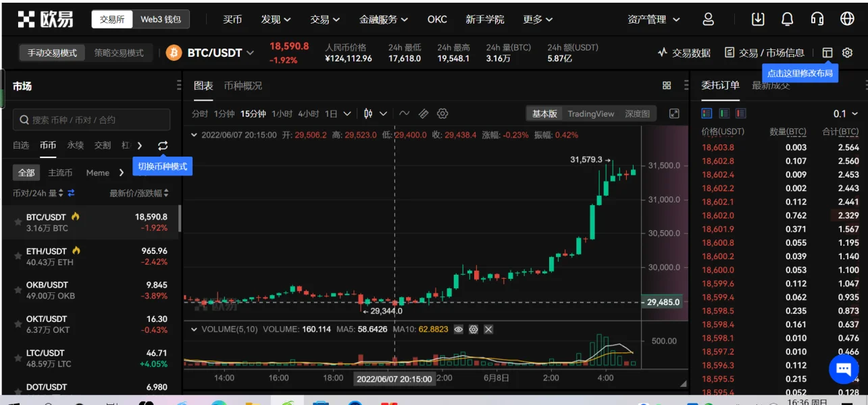The width and height of the screenshot is (868, 405).
Task: Switch to Web3 钱包 toggle
Action: (161, 20)
